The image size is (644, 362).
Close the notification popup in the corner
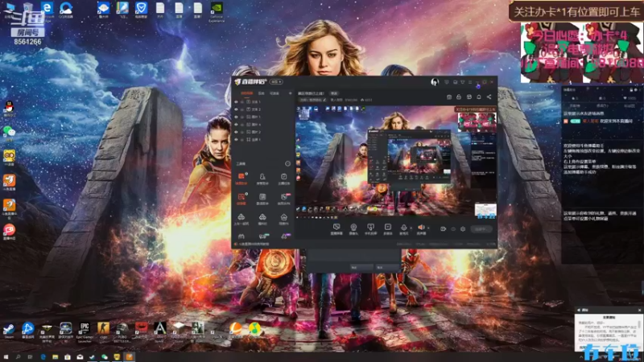click(x=639, y=310)
